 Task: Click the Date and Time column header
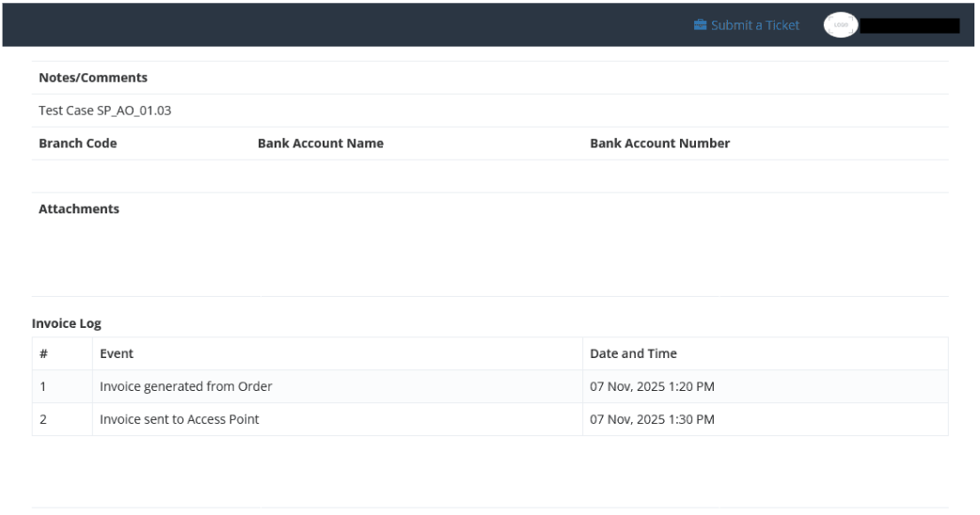point(633,354)
